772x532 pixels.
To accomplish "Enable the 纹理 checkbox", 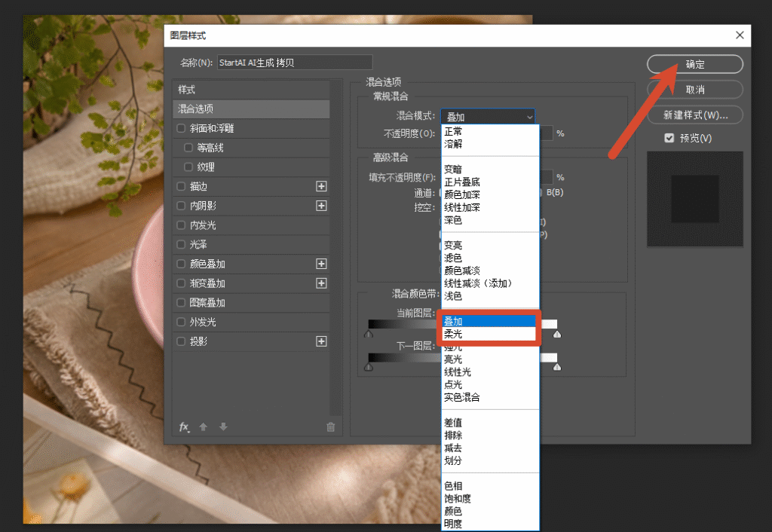I will coord(188,167).
